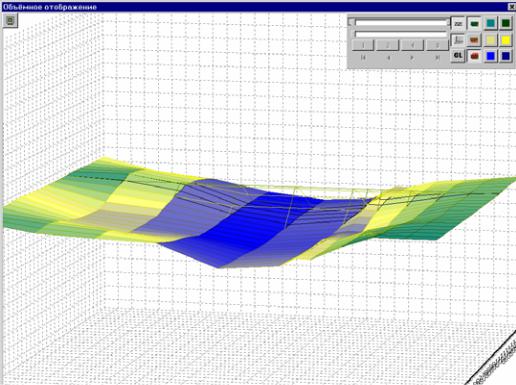Click the fourth numbered button in the row
Screen dimensions: 516x385
click(437, 45)
